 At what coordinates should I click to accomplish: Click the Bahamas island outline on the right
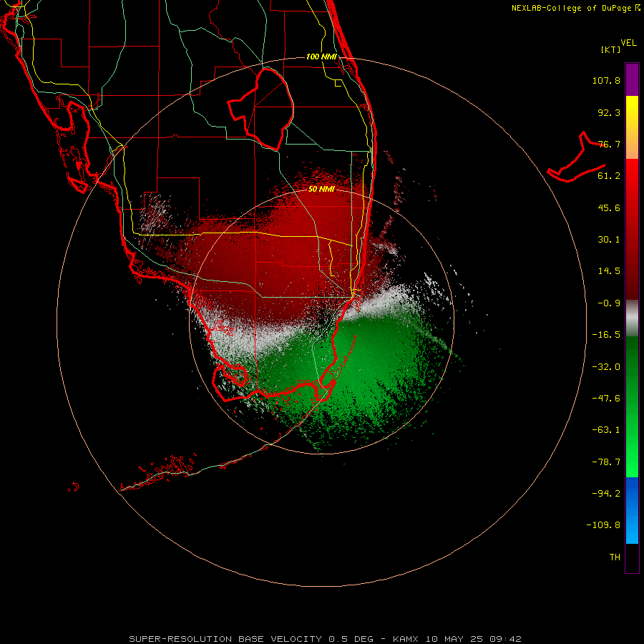[577, 158]
